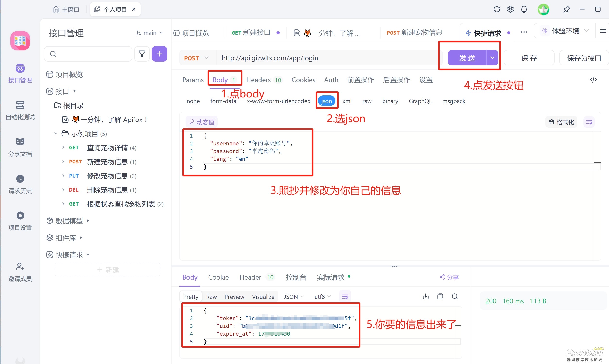Open 前置操作 tab
The height and width of the screenshot is (364, 609).
click(361, 80)
